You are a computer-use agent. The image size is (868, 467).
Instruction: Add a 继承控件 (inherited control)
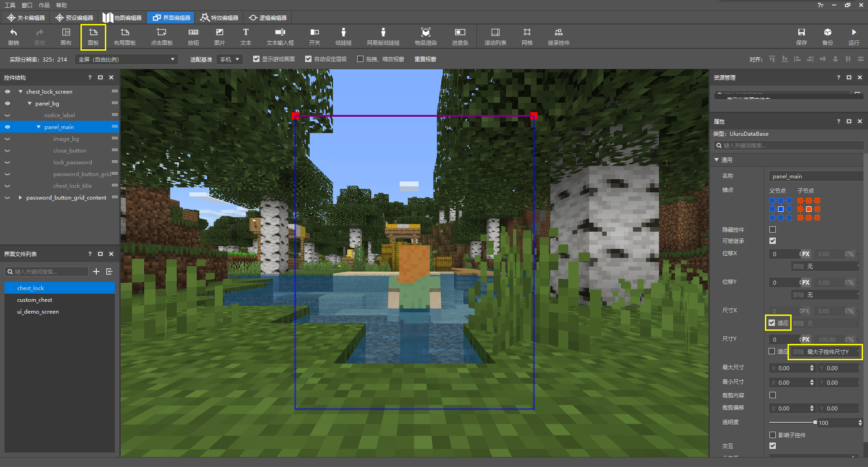coord(559,37)
